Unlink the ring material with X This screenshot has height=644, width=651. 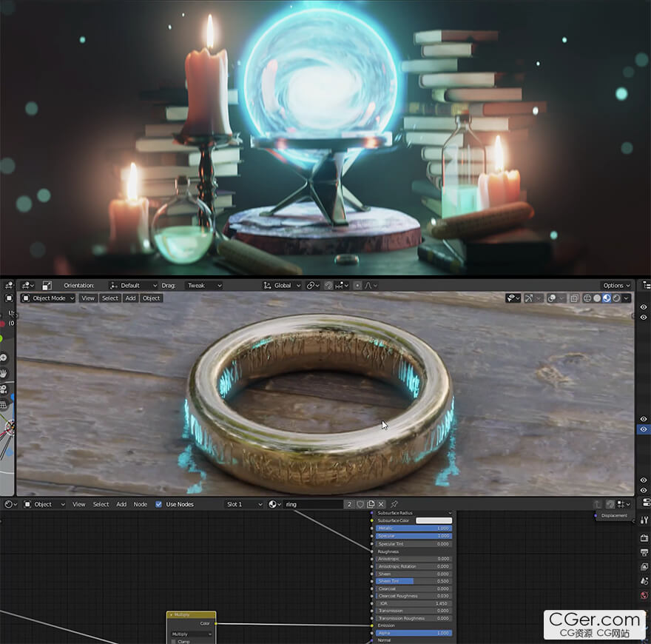coord(381,504)
